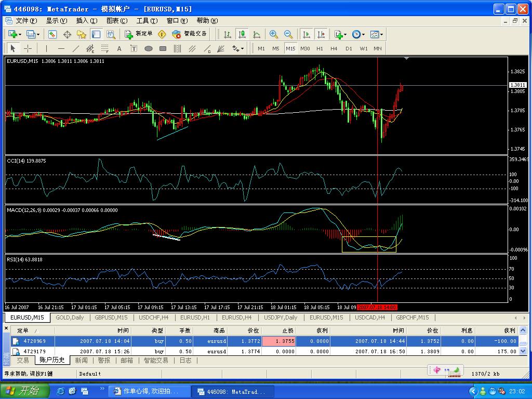This screenshot has height=399, width=532.
Task: Toggle the chart auto-scroll button
Action: (307, 34)
